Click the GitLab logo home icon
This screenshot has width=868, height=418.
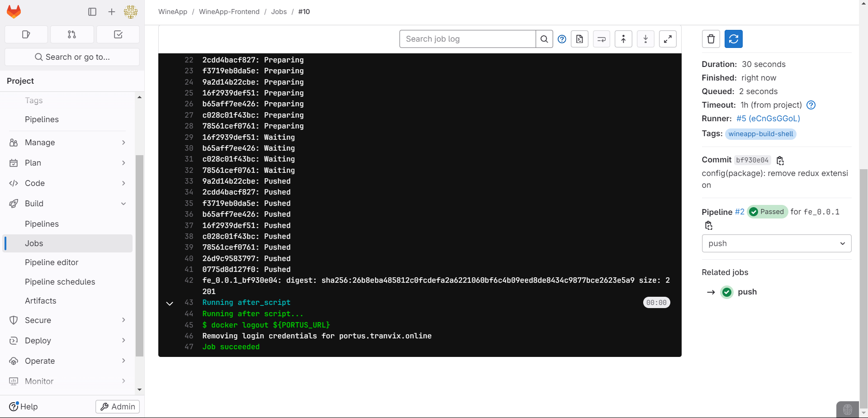[x=14, y=12]
